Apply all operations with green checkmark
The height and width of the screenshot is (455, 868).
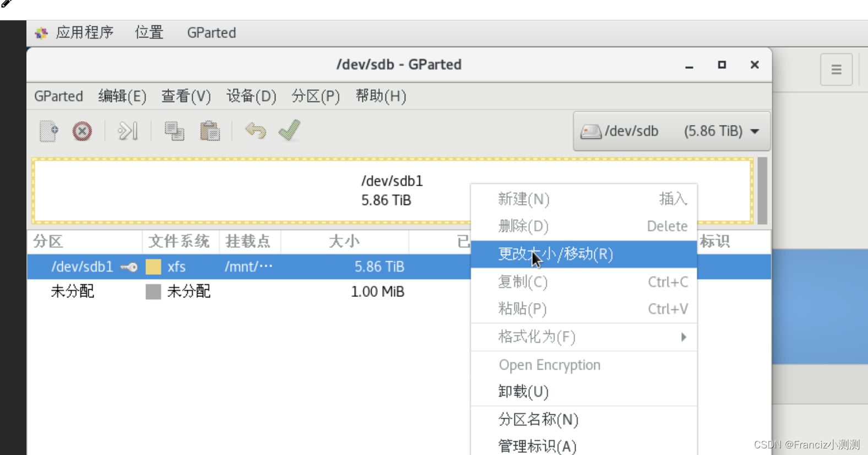pyautogui.click(x=289, y=131)
